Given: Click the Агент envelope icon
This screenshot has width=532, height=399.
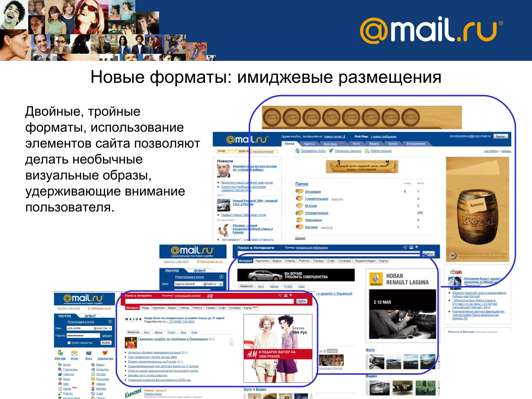Looking at the screenshot, I should pyautogui.click(x=74, y=353).
